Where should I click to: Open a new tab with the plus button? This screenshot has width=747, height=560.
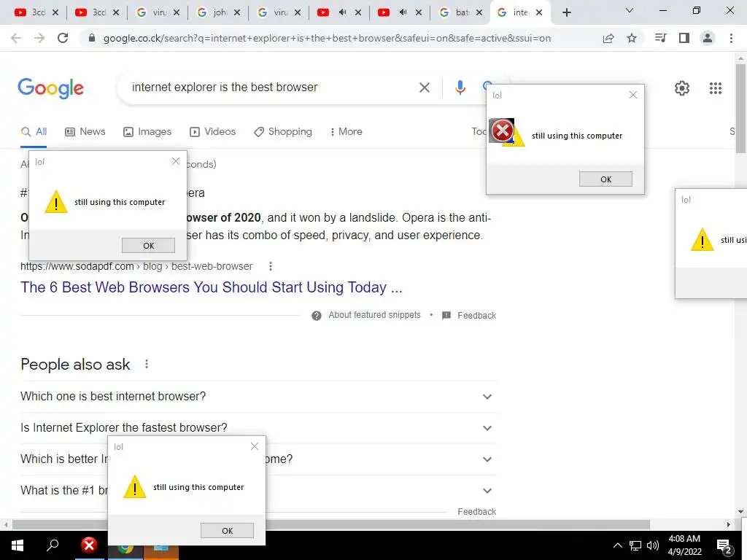(566, 12)
